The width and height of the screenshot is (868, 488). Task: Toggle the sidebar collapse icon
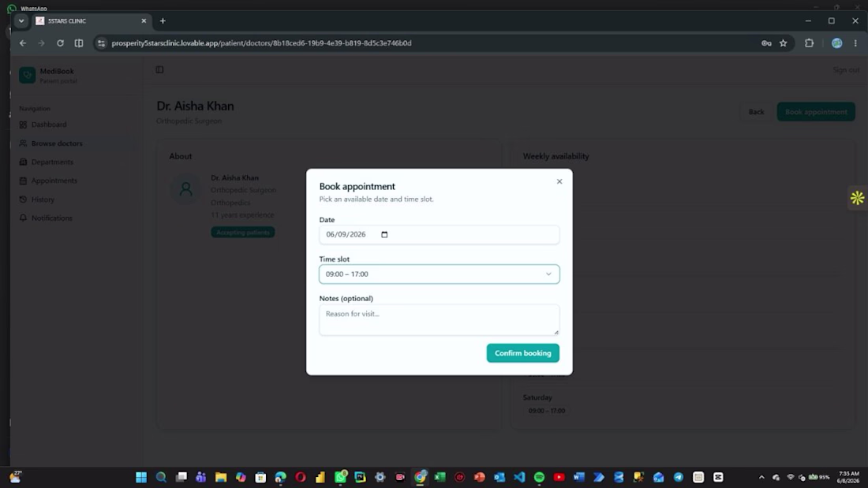pyautogui.click(x=159, y=69)
